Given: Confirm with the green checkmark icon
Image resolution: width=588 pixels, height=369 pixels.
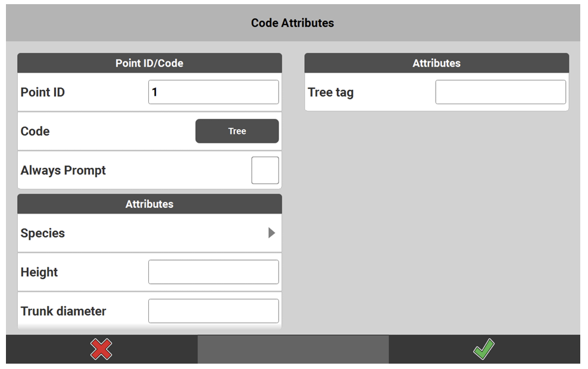Looking at the screenshot, I should [483, 349].
